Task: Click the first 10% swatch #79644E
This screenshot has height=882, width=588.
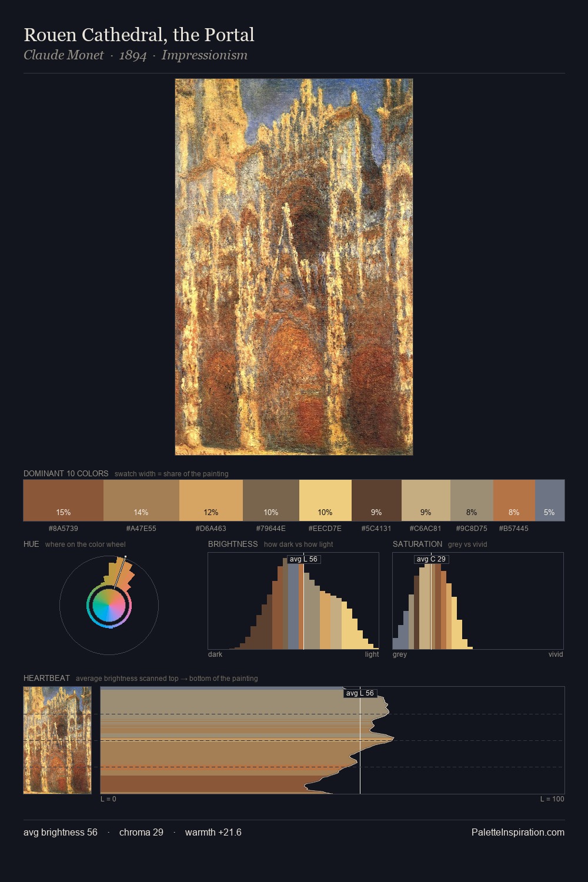Action: point(271,500)
